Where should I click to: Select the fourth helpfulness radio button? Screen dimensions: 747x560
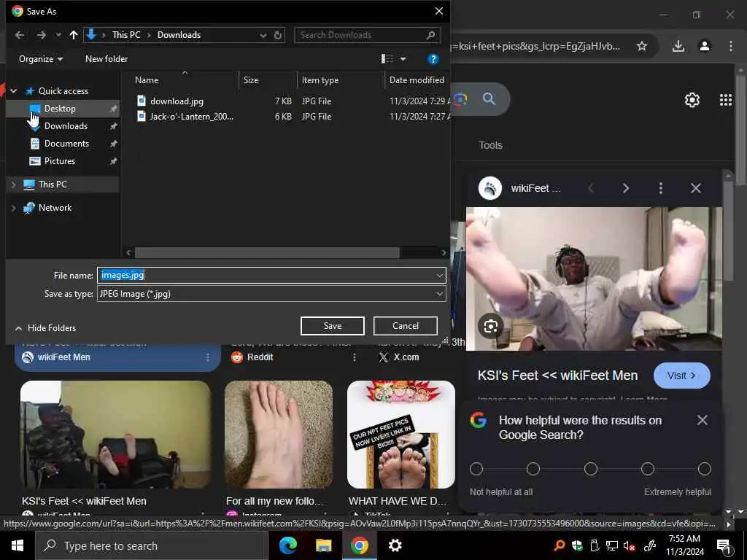pos(648,469)
